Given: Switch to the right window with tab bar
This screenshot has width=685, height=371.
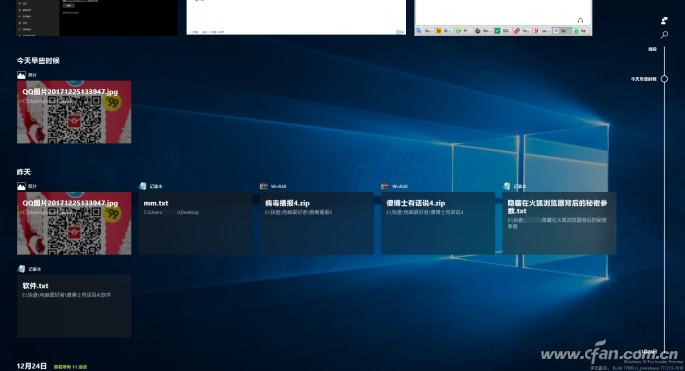Looking at the screenshot, I should [x=503, y=17].
